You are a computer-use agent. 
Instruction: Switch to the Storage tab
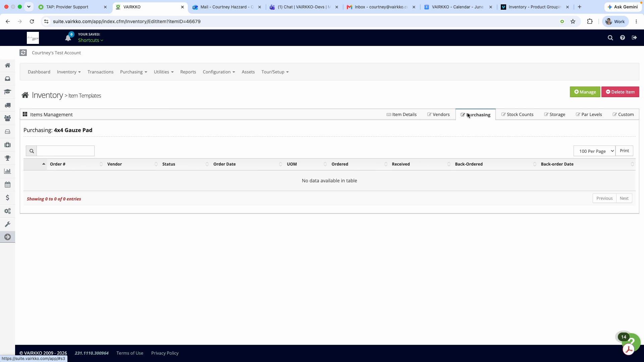[554, 115]
